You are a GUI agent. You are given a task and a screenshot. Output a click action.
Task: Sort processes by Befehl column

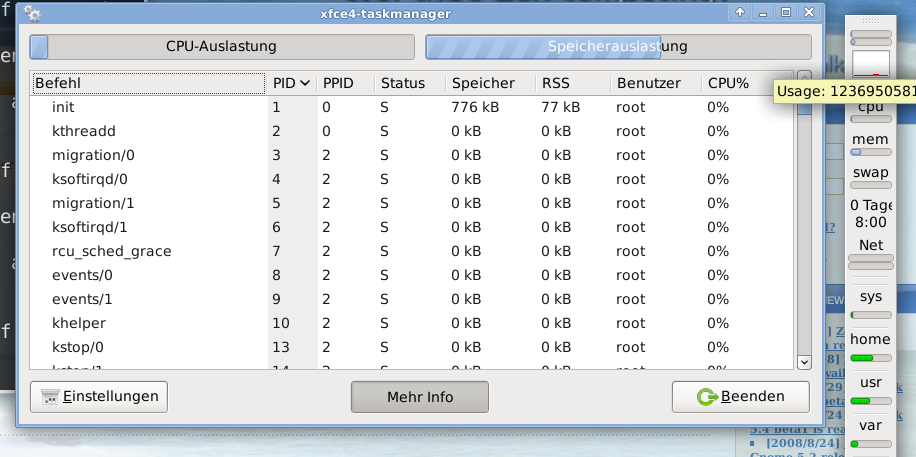[x=148, y=83]
